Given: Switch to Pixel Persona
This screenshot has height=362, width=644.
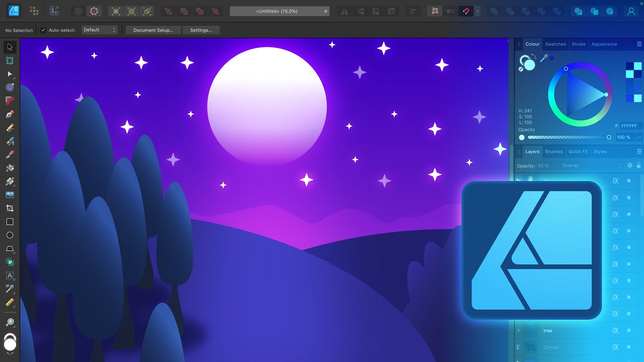Looking at the screenshot, I should [x=34, y=11].
